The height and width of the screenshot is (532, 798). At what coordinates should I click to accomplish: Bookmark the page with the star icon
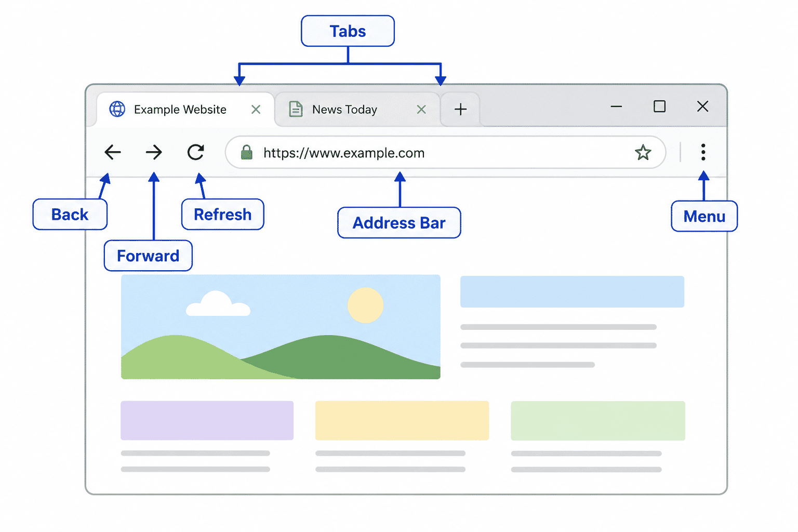pos(643,153)
